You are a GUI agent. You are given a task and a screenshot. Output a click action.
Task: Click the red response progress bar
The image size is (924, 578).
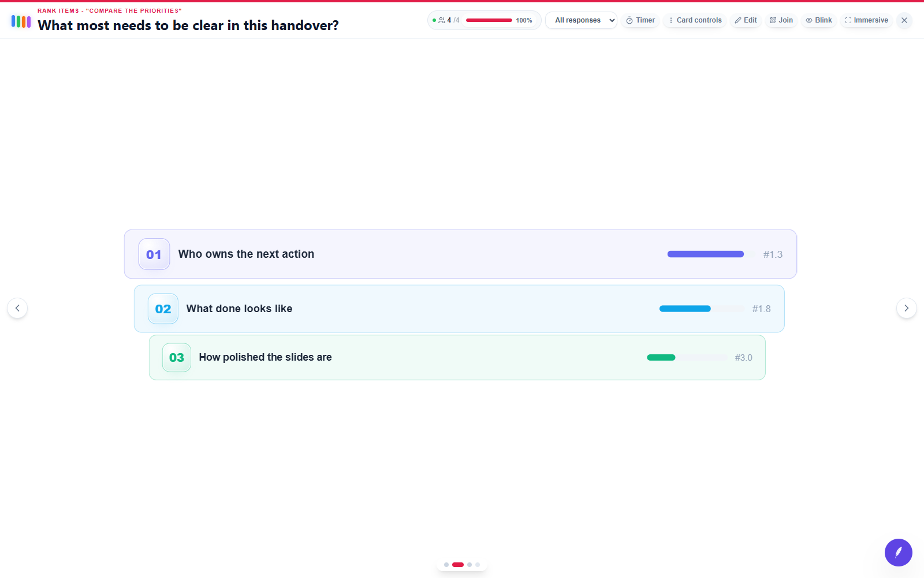point(489,20)
